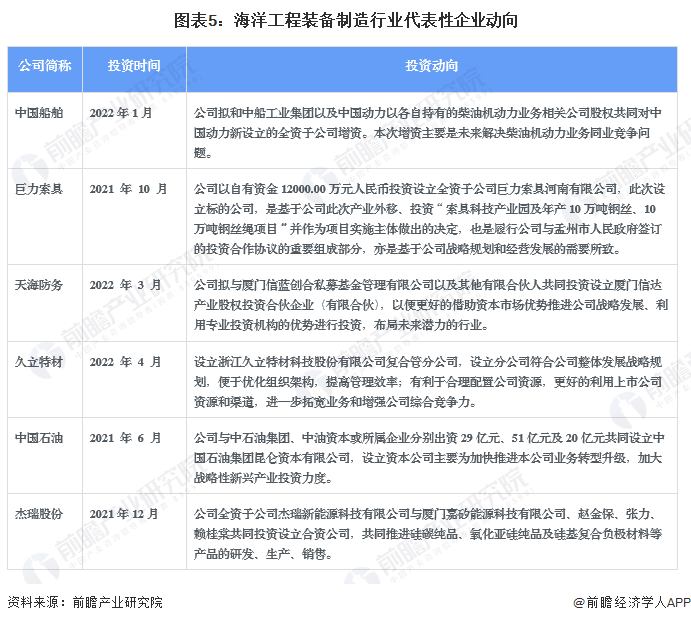Viewport: 691px width, 623px height.
Task: Click 久立特材 description about 复合管分公司
Action: coord(428,382)
